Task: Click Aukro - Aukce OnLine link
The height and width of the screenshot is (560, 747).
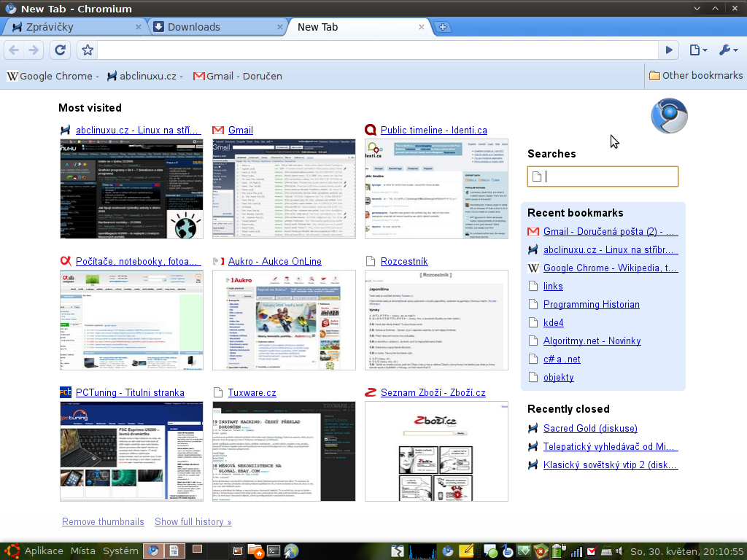Action: click(275, 262)
